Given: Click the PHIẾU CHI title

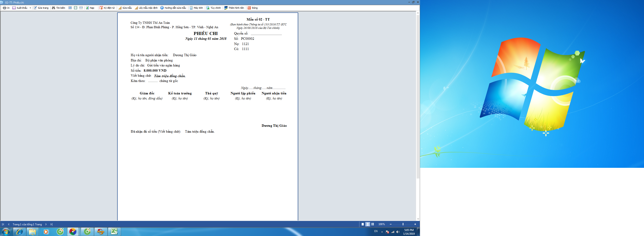Looking at the screenshot, I should tap(205, 33).
